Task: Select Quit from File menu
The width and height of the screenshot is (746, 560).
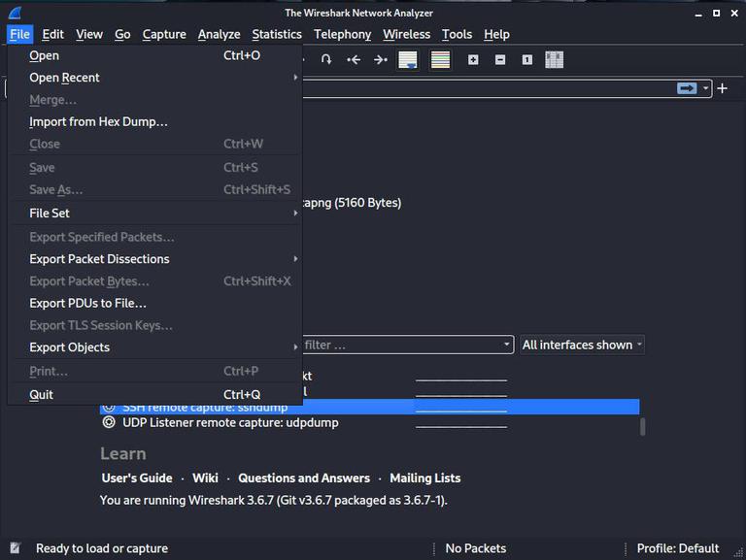Action: (x=155, y=395)
